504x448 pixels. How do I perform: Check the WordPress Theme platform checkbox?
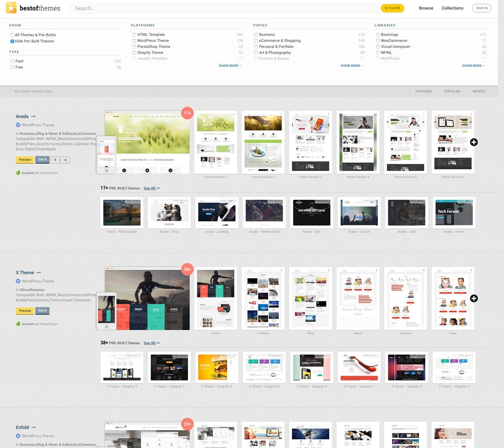coord(134,40)
